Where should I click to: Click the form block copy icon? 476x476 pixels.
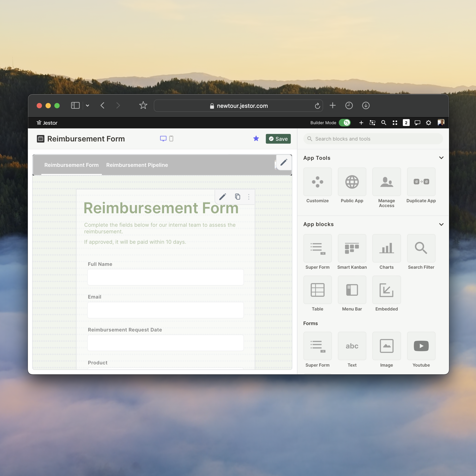(237, 197)
